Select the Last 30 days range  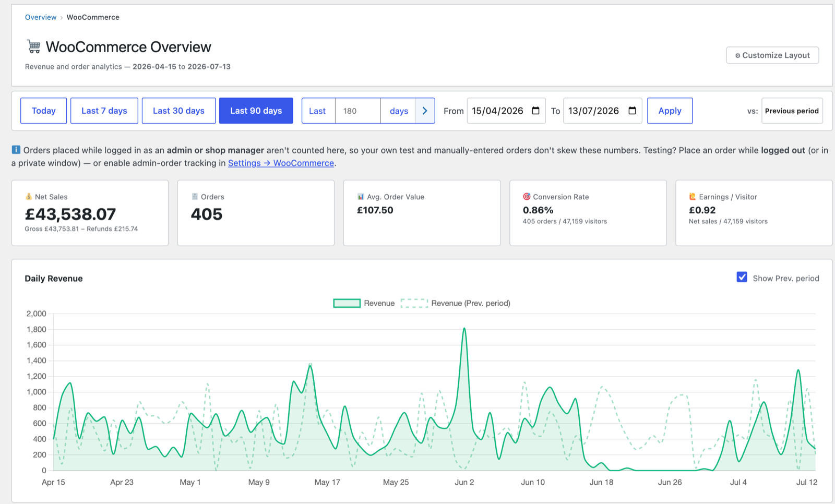[178, 111]
